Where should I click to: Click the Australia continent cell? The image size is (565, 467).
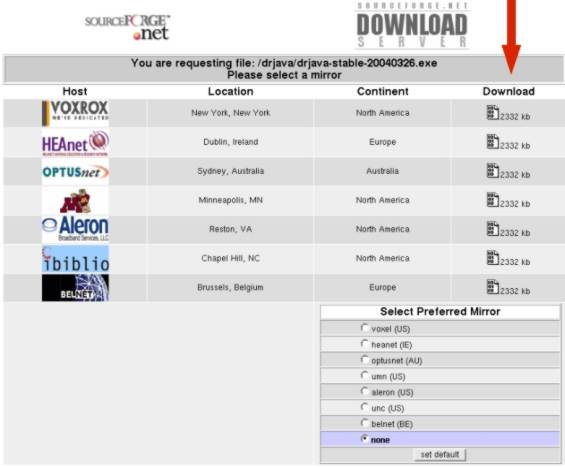click(x=383, y=171)
